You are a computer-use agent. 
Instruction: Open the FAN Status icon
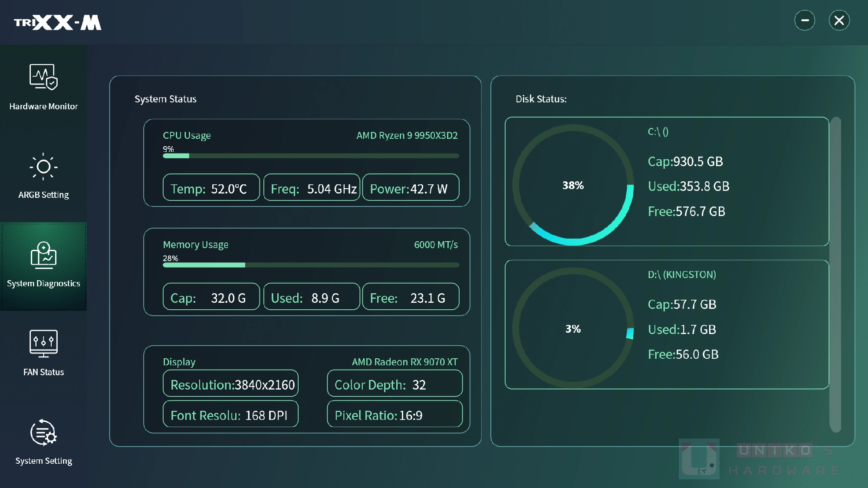pyautogui.click(x=43, y=343)
